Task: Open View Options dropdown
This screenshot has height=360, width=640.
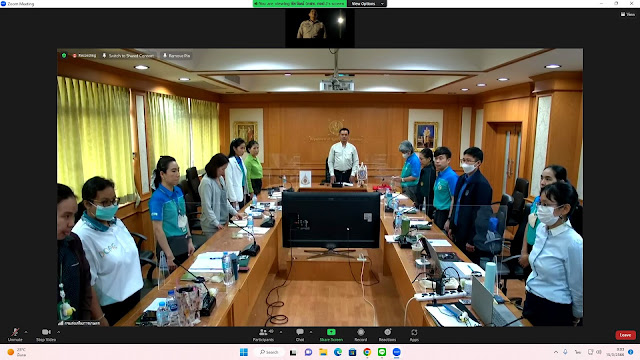Action: click(x=367, y=4)
